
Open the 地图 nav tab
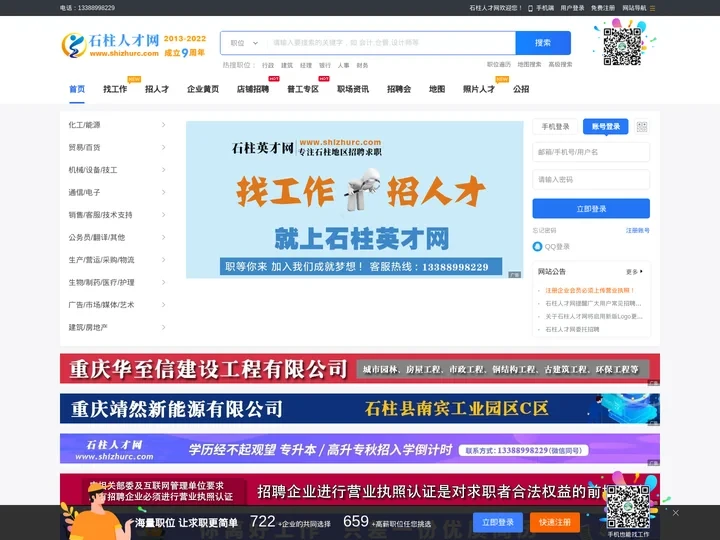437,89
